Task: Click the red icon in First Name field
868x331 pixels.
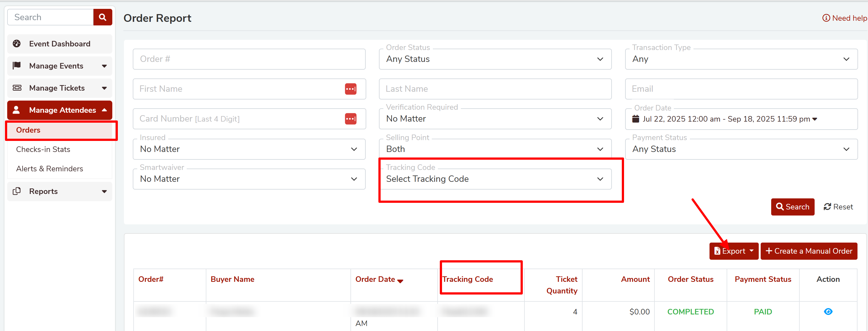Action: click(x=350, y=89)
